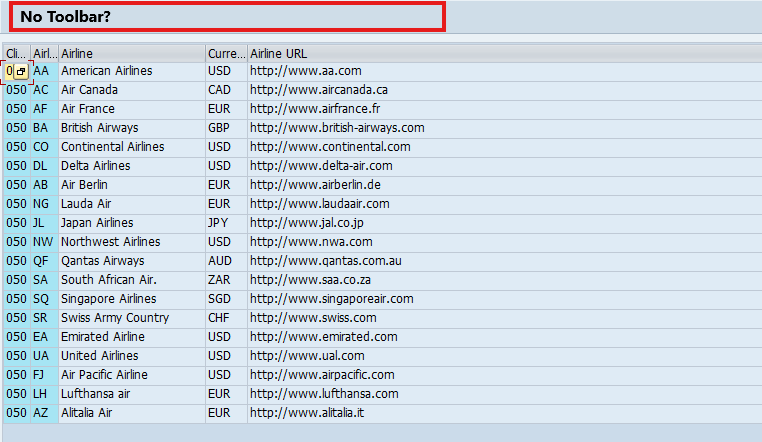762x442 pixels.
Task: Select the http://www.airpacific.com URL cell
Action: pyautogui.click(x=504, y=374)
